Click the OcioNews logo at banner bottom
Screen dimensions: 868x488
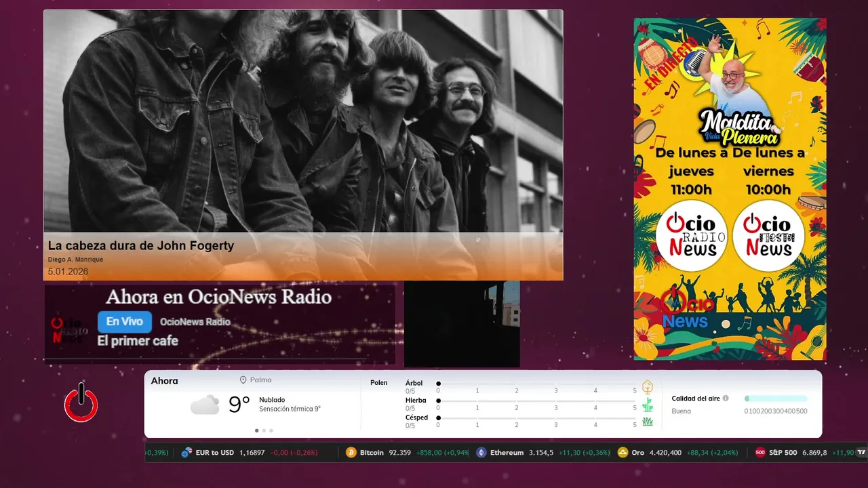686,310
